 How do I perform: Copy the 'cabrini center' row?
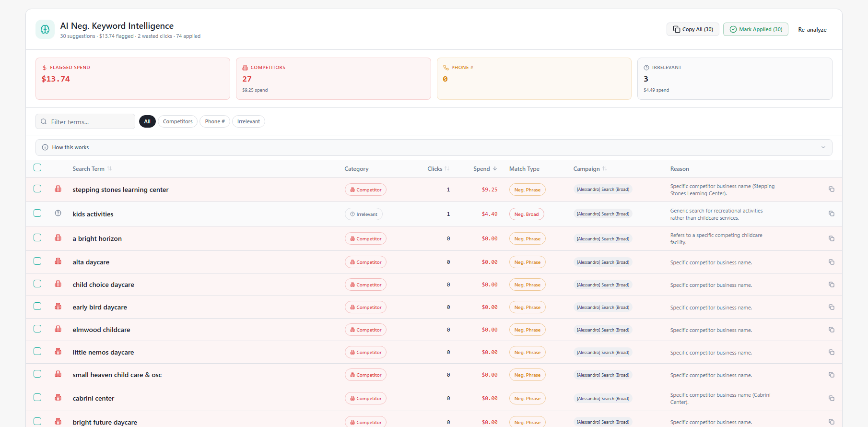coord(832,398)
